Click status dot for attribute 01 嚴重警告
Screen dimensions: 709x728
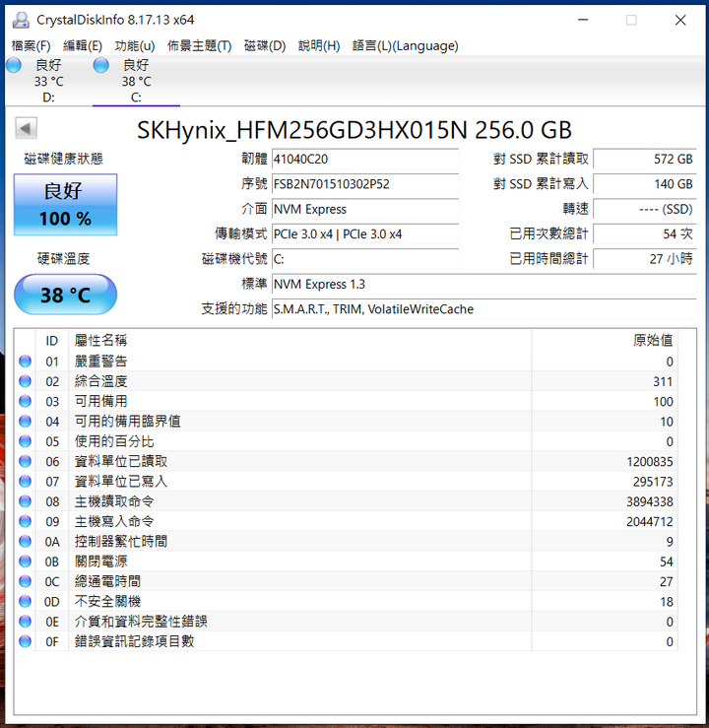click(25, 362)
